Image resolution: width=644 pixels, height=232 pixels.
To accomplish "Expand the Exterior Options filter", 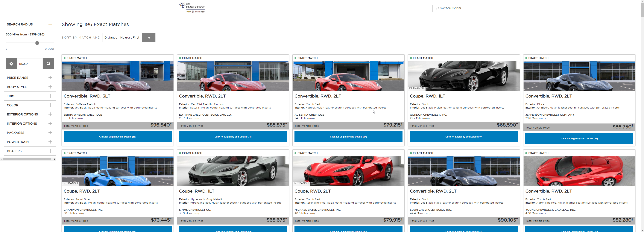I will [x=50, y=114].
